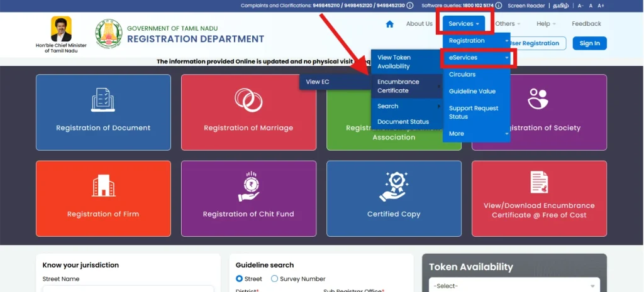This screenshot has height=292, width=644.
Task: Click the Registration of Society people icon
Action: pos(538,99)
